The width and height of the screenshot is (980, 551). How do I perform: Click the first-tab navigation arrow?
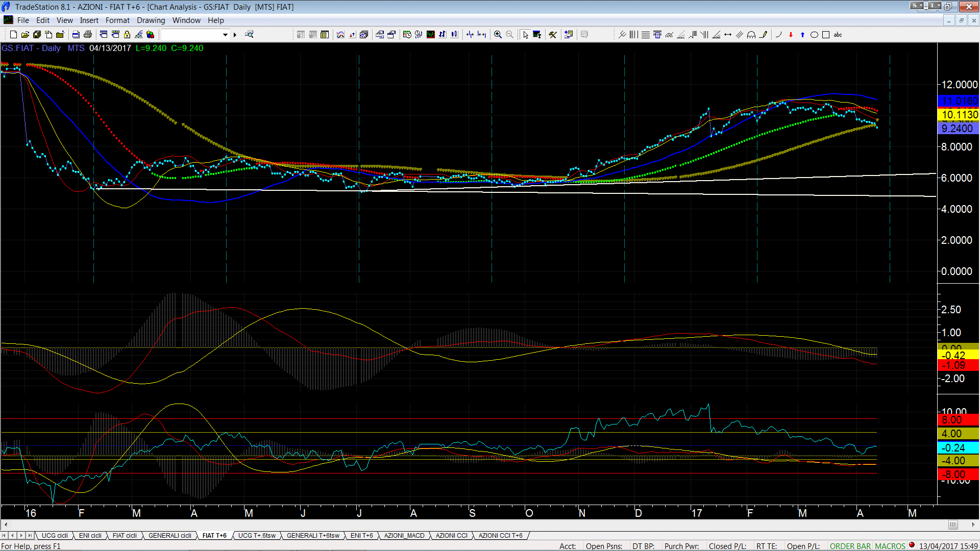tap(4, 536)
